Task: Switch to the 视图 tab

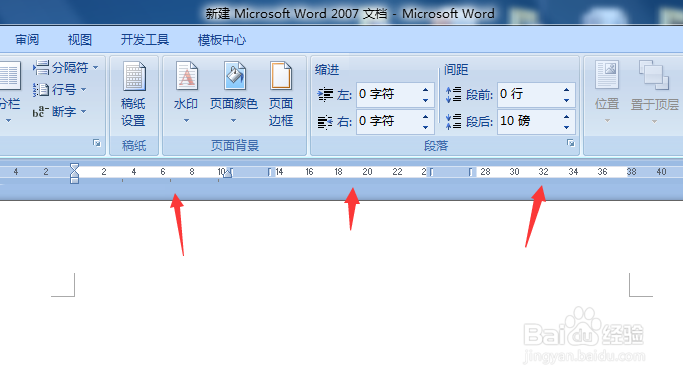Action: click(x=79, y=40)
